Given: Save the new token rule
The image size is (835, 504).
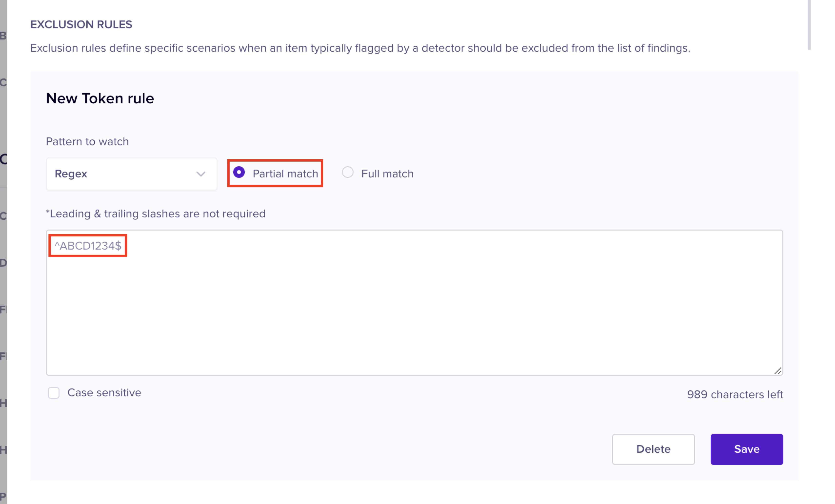Looking at the screenshot, I should click(746, 449).
